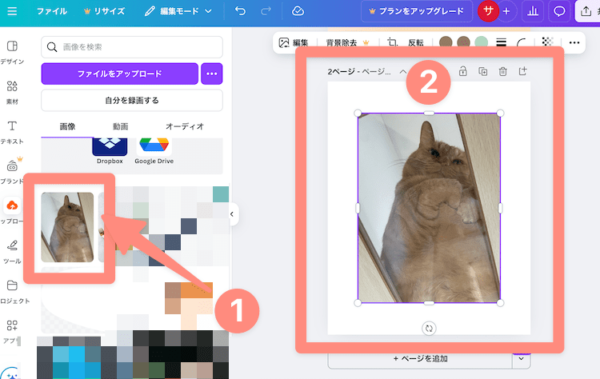The width and height of the screenshot is (600, 379).
Task: Undo the last action
Action: coord(240,11)
